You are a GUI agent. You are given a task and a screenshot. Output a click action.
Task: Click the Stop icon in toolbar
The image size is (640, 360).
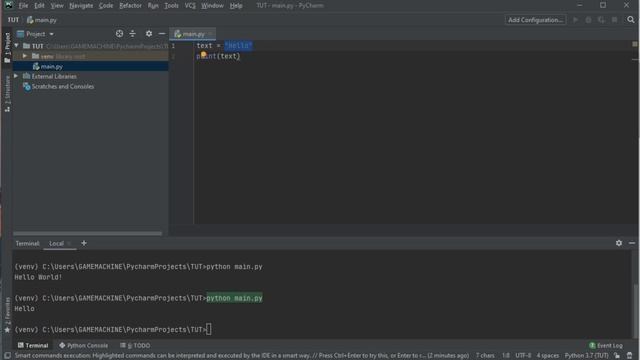coord(614,20)
